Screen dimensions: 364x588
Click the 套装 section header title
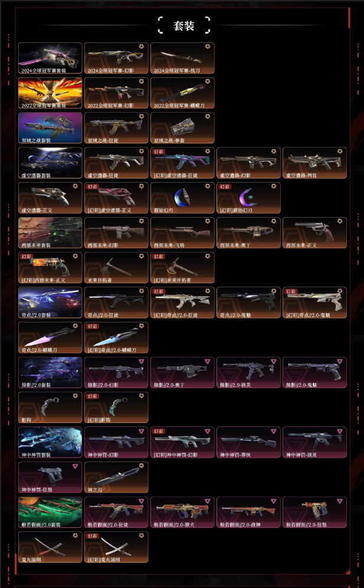[x=183, y=25]
